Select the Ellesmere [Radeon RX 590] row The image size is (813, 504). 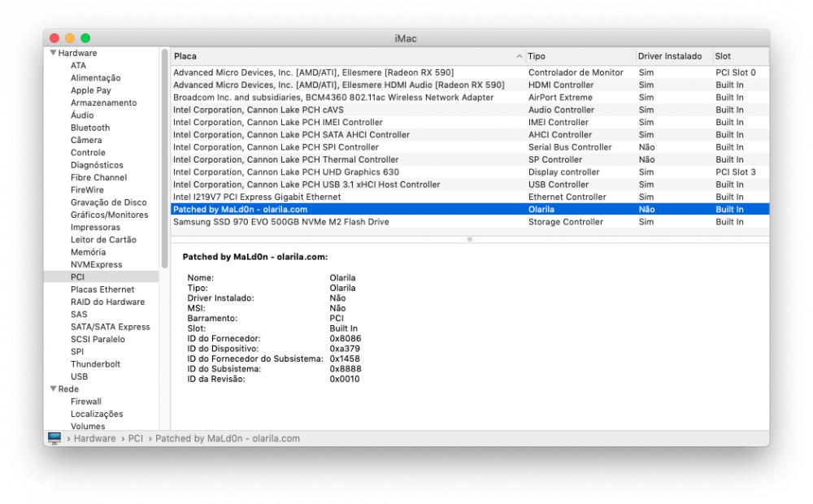tap(470, 72)
